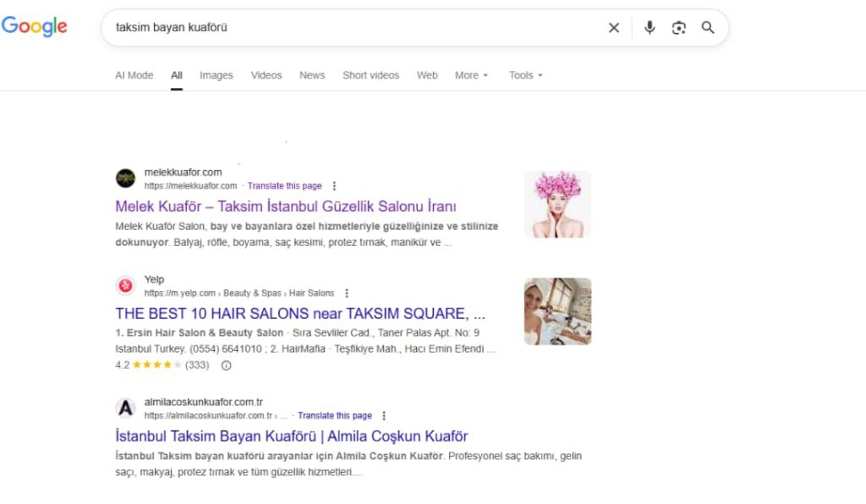Open 'THE BEST 10 HAIR SALONS near TAKSIM SQUARE' link
This screenshot has width=866, height=504.
coord(300,314)
